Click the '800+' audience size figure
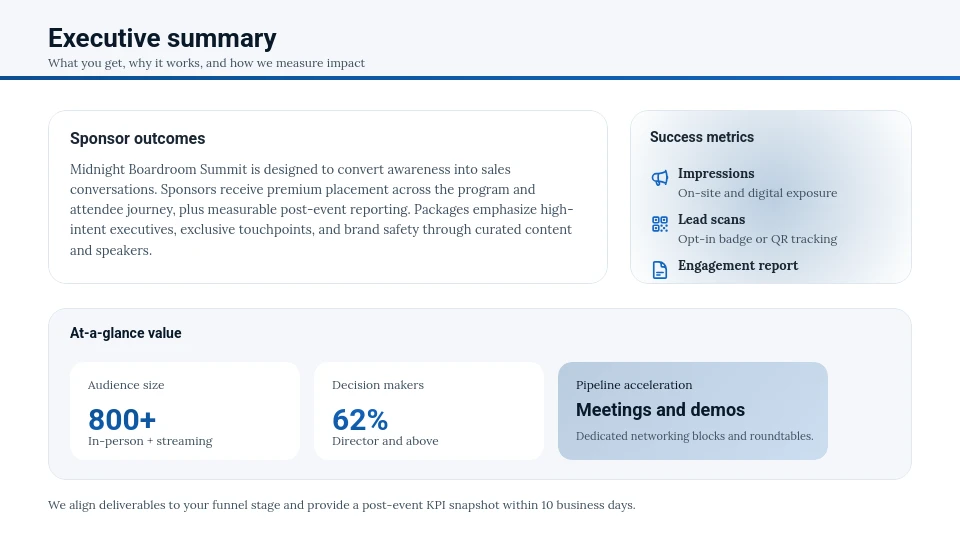This screenshot has width=960, height=540. (122, 419)
